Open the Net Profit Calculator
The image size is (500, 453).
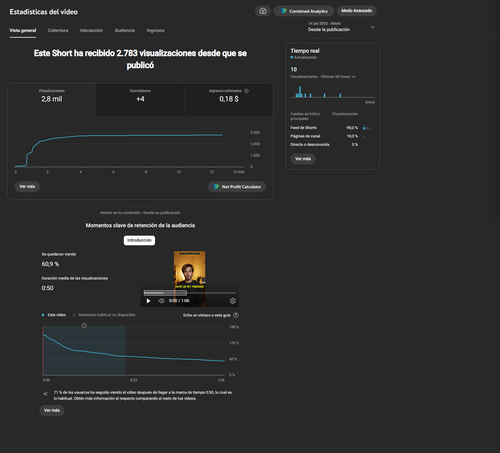pyautogui.click(x=237, y=187)
